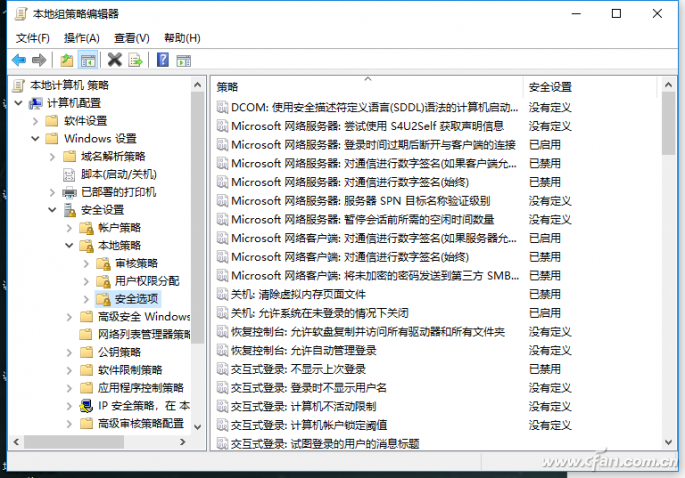685x478 pixels.
Task: Click the policy list vertical scrollbar thumb
Action: 668,123
